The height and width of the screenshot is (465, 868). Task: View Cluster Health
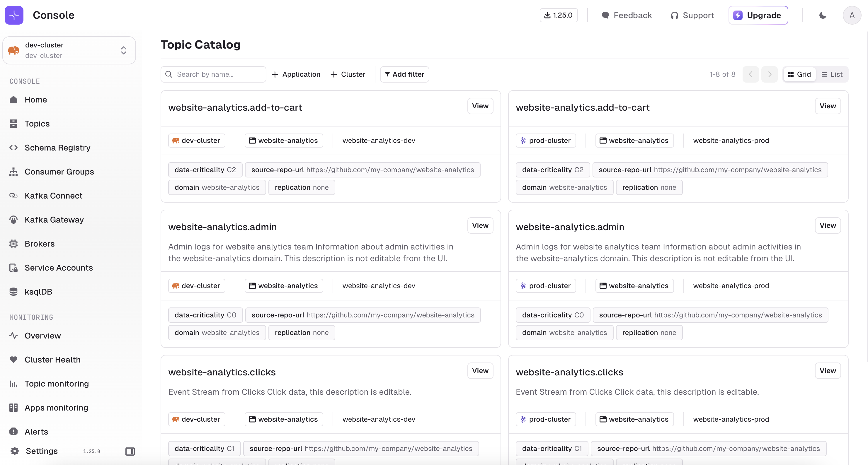tap(52, 360)
